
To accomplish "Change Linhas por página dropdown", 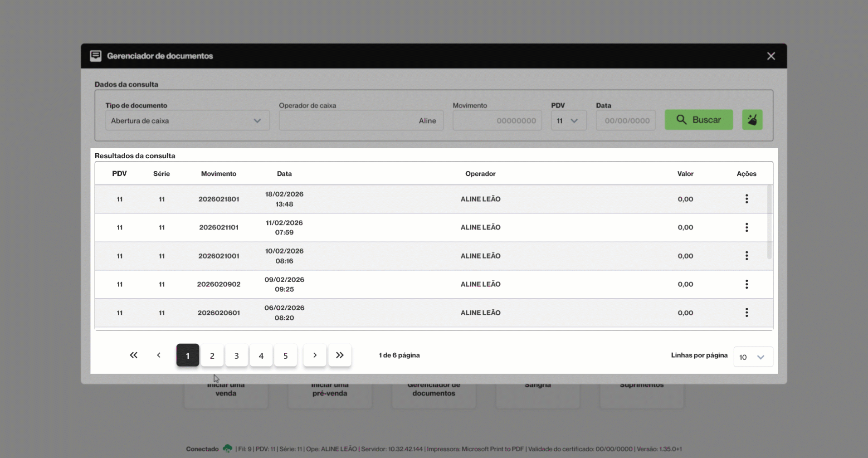I will click(753, 357).
